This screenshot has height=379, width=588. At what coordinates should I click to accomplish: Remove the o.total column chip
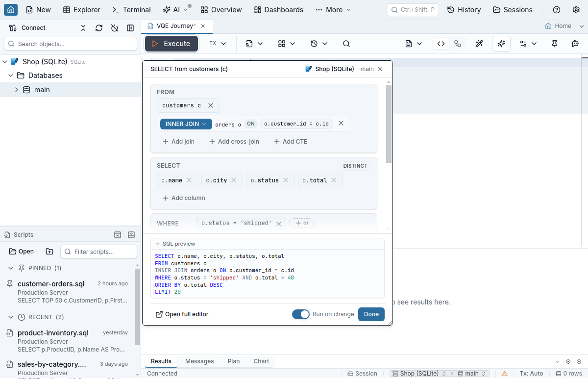334,180
